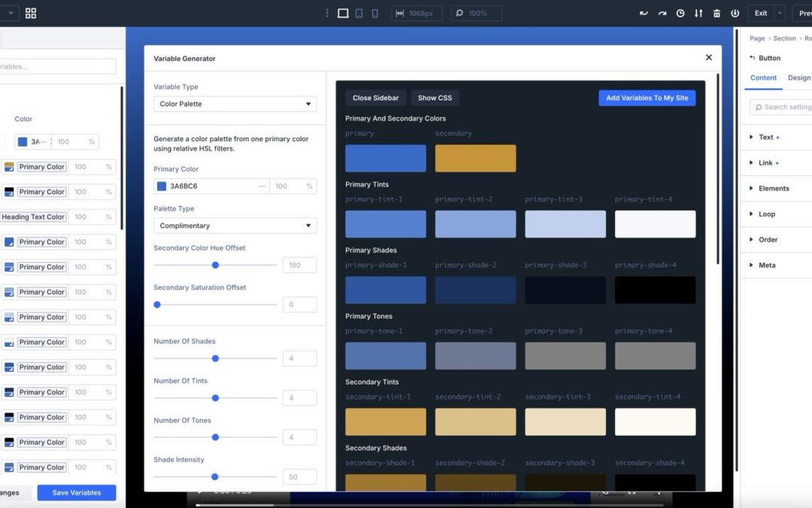Click the primary blue color swatch
Viewport: 812px width, 508px height.
386,158
